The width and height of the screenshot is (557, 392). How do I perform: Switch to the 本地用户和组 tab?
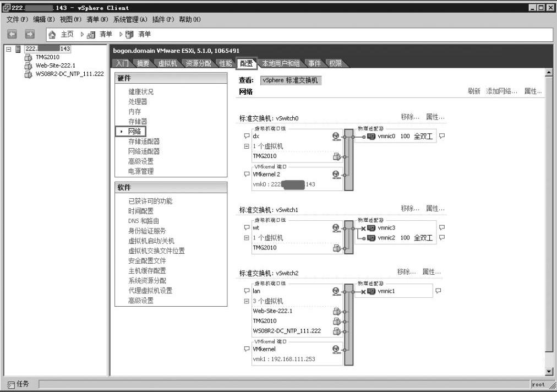tap(281, 63)
